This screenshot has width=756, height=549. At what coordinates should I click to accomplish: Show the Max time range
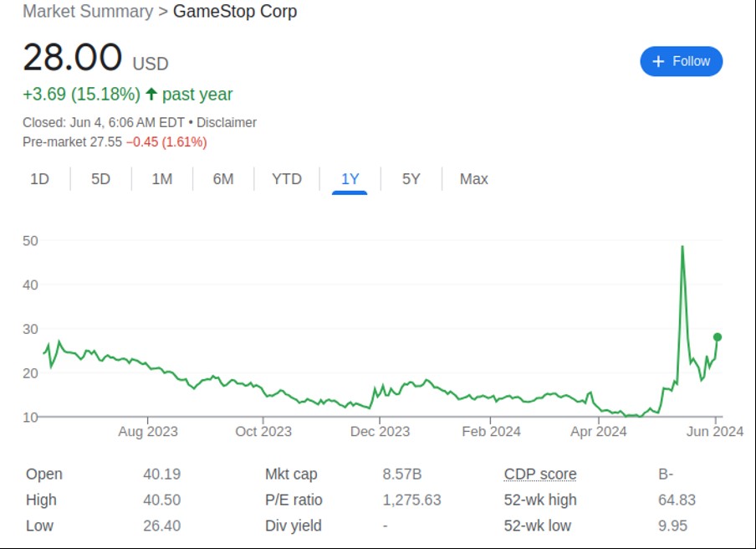click(473, 179)
